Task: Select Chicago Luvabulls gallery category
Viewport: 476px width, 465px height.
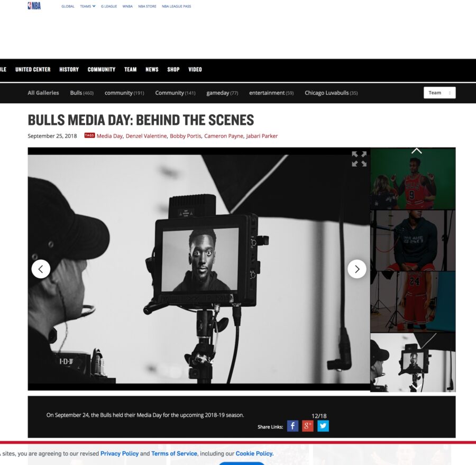Action: click(331, 93)
